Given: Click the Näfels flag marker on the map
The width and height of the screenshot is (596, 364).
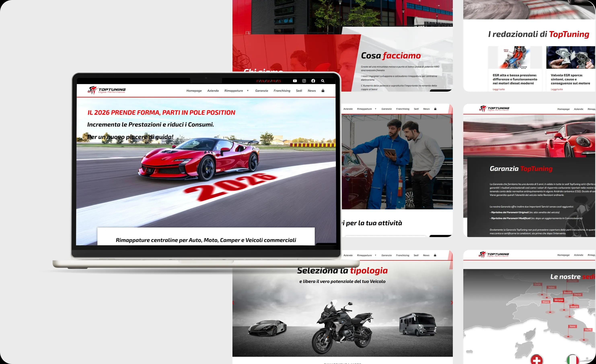Looking at the screenshot, I should [x=552, y=287].
